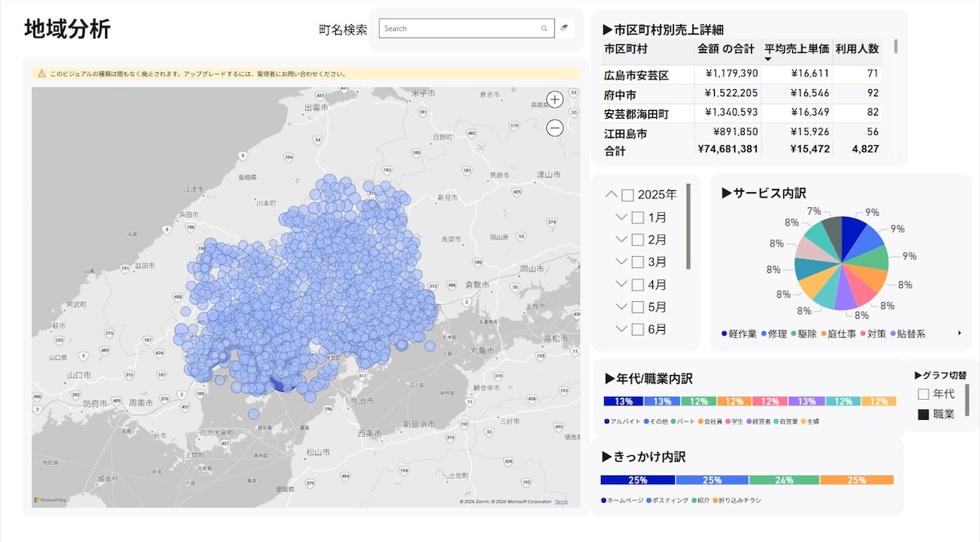Click the total ¥74,681,381 cell
980x542 pixels.
pyautogui.click(x=728, y=149)
